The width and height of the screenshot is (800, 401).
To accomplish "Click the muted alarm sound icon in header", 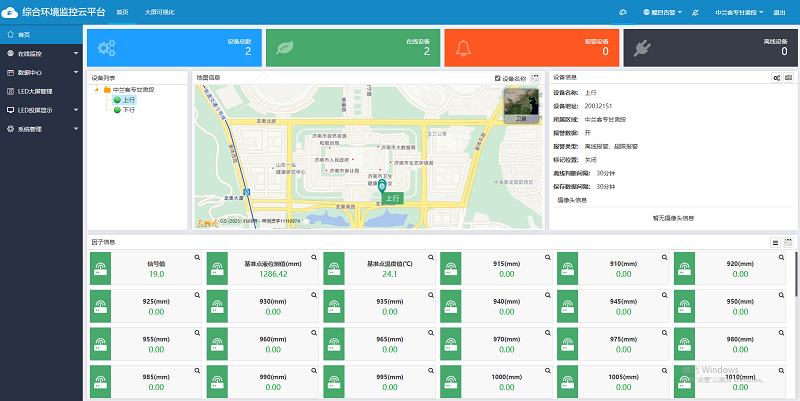I will click(x=695, y=12).
